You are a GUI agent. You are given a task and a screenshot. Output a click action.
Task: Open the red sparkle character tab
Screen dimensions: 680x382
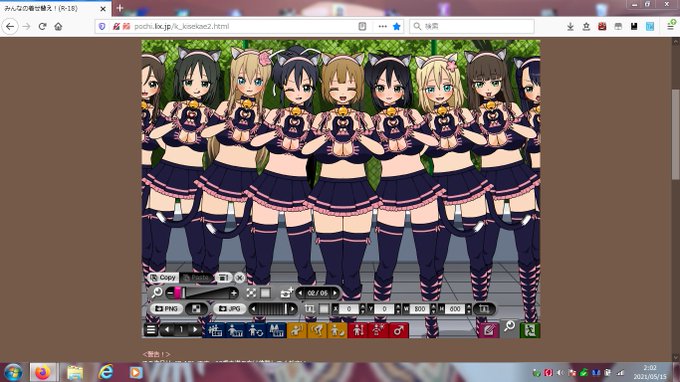[378, 330]
